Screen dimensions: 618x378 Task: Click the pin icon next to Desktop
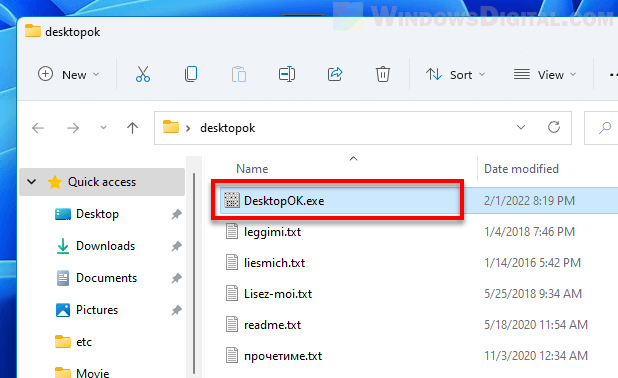pyautogui.click(x=177, y=214)
